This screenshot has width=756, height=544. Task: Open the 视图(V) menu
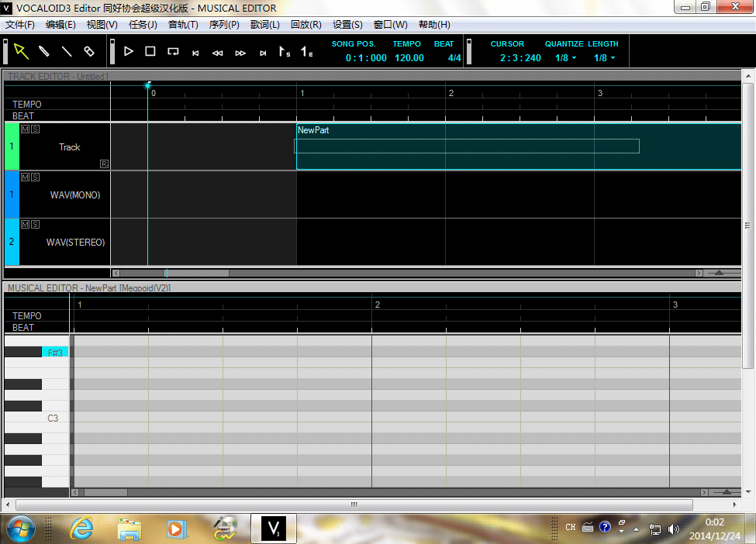pos(102,25)
